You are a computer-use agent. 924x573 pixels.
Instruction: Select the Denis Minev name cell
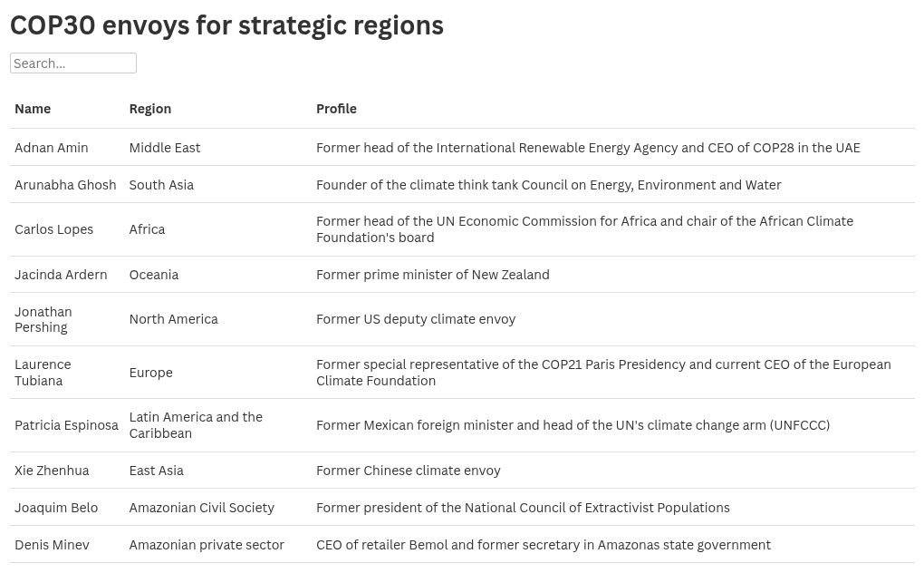(52, 545)
